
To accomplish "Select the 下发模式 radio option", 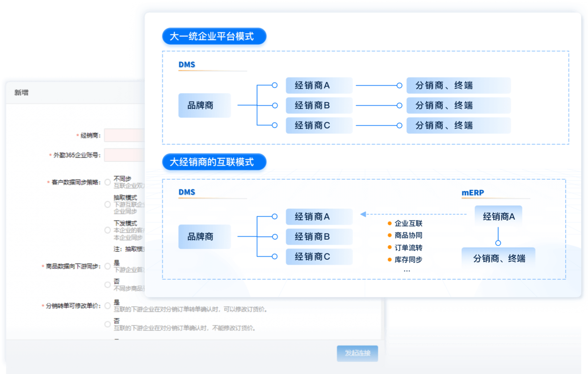I will [x=108, y=230].
